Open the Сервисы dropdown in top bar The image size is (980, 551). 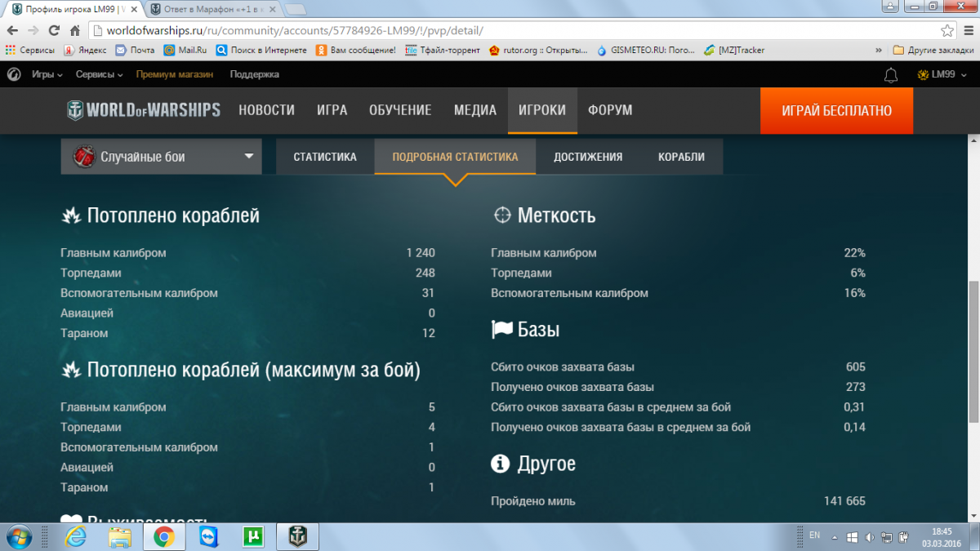99,74
